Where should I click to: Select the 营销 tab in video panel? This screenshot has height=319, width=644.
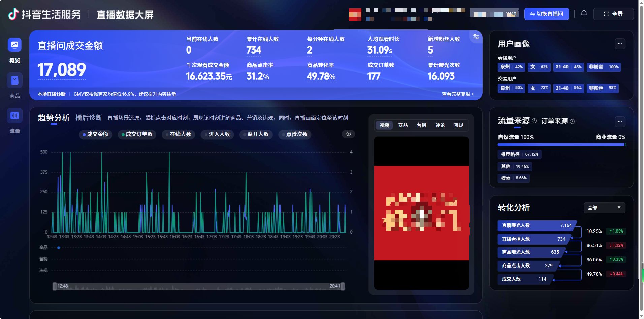pos(421,125)
